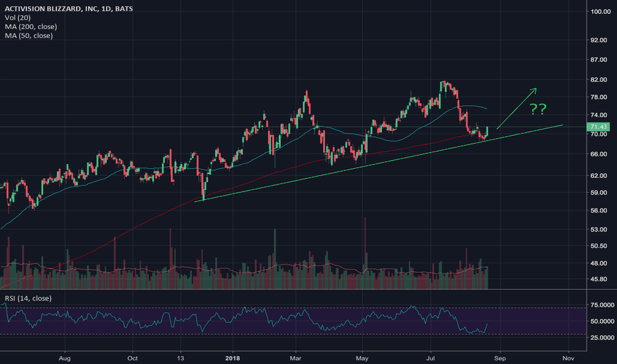Click the 48.00 price axis label
This screenshot has height=364, width=617.
click(599, 263)
